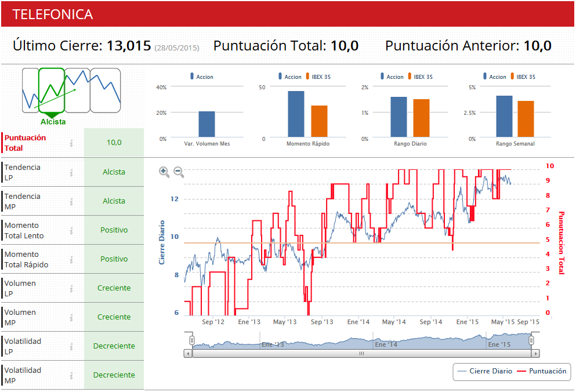Open info icon for Volatilidad MP

71,375
